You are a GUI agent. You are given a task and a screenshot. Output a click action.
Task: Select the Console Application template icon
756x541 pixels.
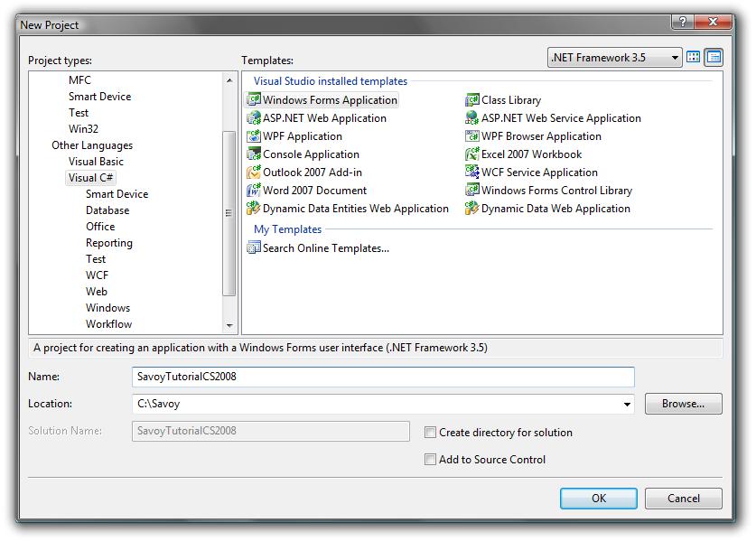click(254, 154)
